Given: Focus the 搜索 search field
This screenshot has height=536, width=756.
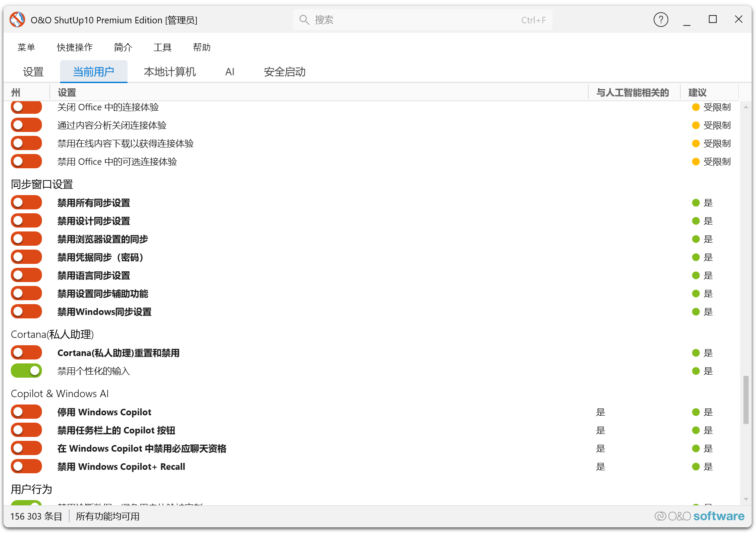Looking at the screenshot, I should 422,20.
